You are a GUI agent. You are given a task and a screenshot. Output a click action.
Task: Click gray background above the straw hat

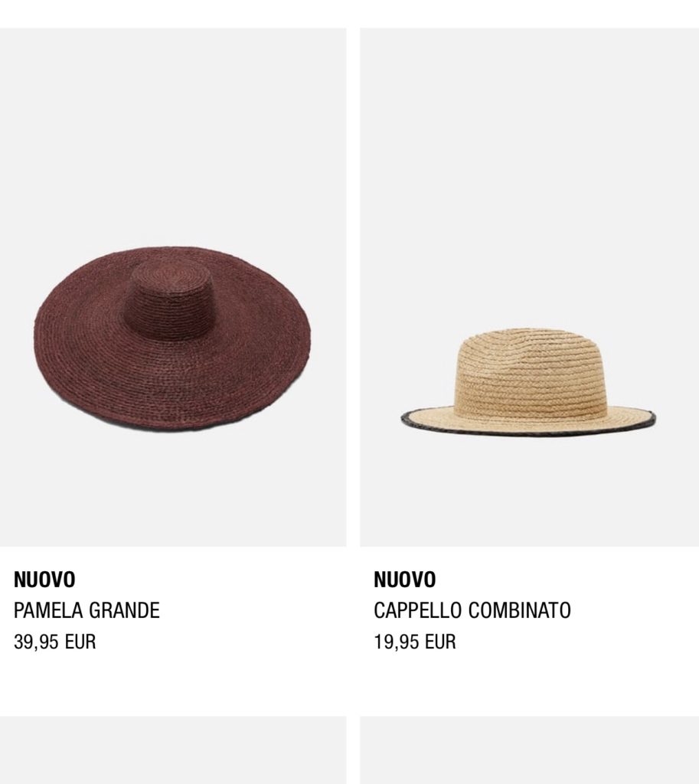(x=530, y=175)
